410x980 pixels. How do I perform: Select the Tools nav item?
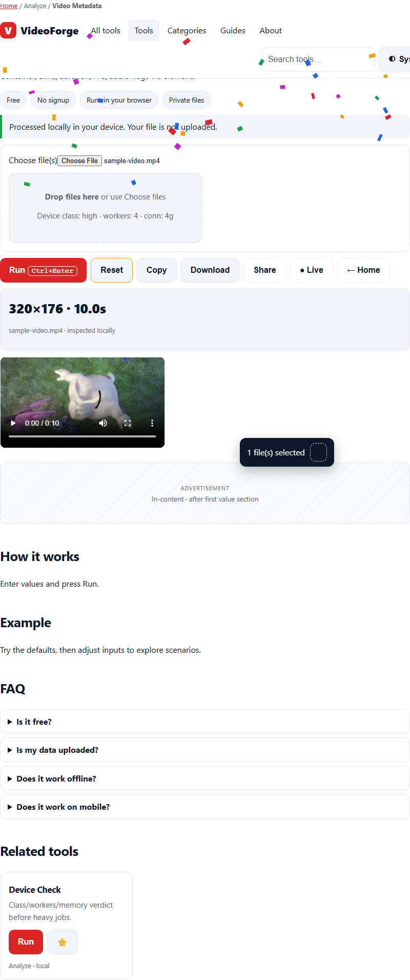144,31
